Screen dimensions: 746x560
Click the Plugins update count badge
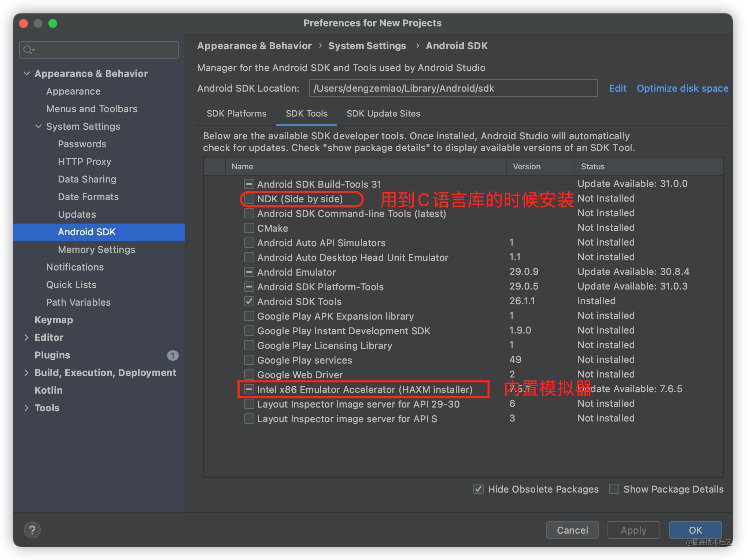173,355
